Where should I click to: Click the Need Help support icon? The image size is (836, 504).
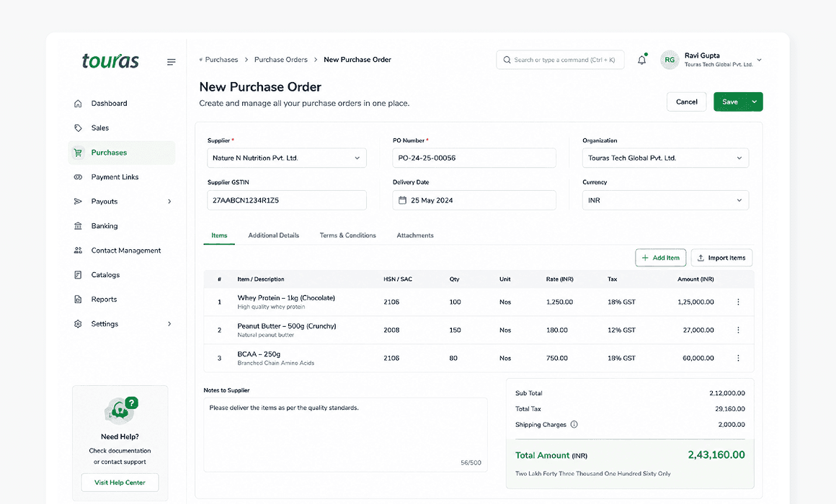point(120,410)
